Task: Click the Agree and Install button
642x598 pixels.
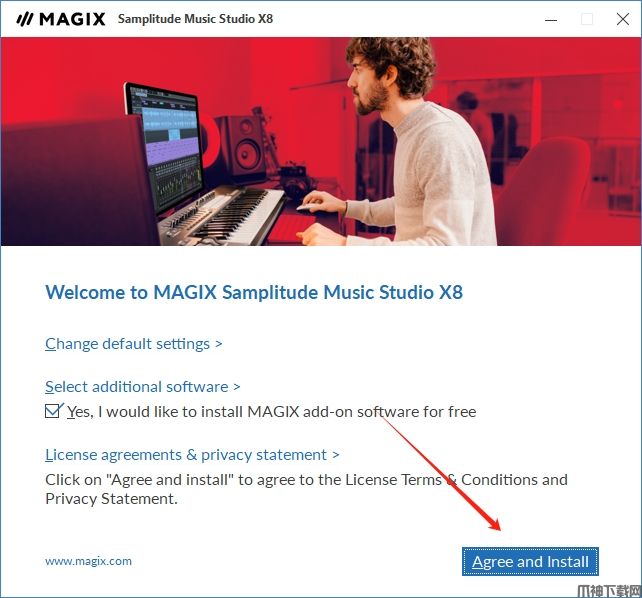Action: point(530,562)
